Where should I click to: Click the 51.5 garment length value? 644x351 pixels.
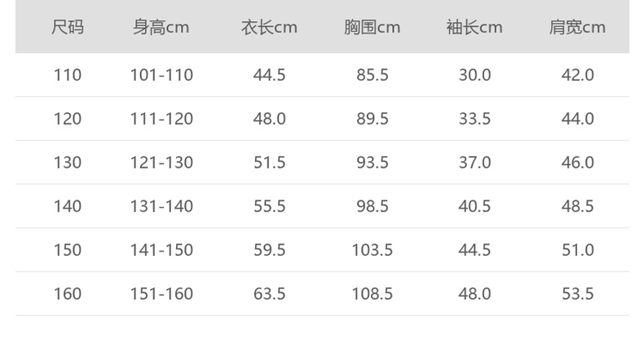tap(269, 163)
